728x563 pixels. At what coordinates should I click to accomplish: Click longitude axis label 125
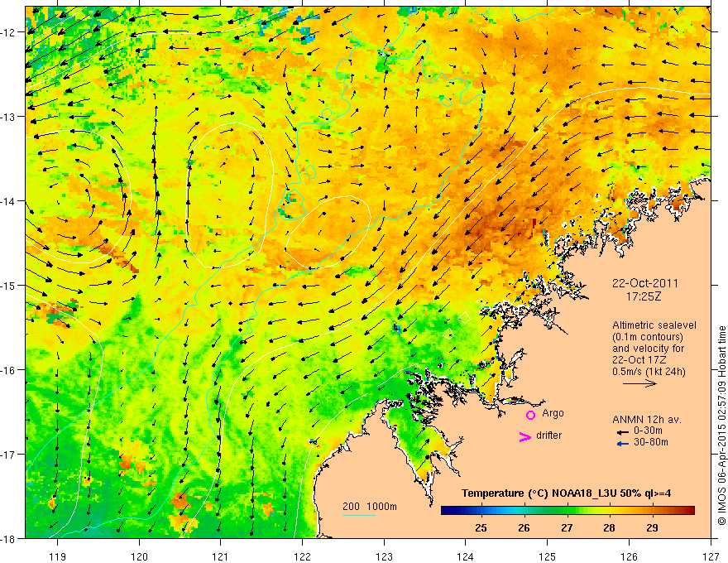tap(548, 556)
